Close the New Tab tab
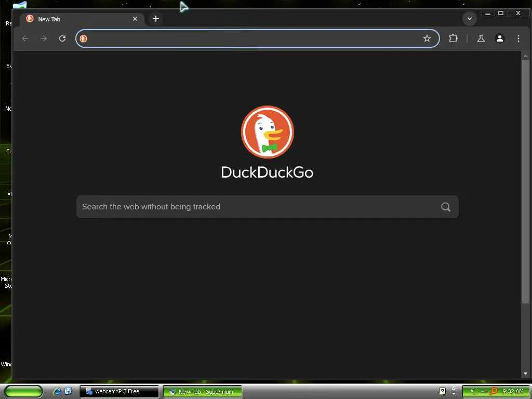 (135, 19)
